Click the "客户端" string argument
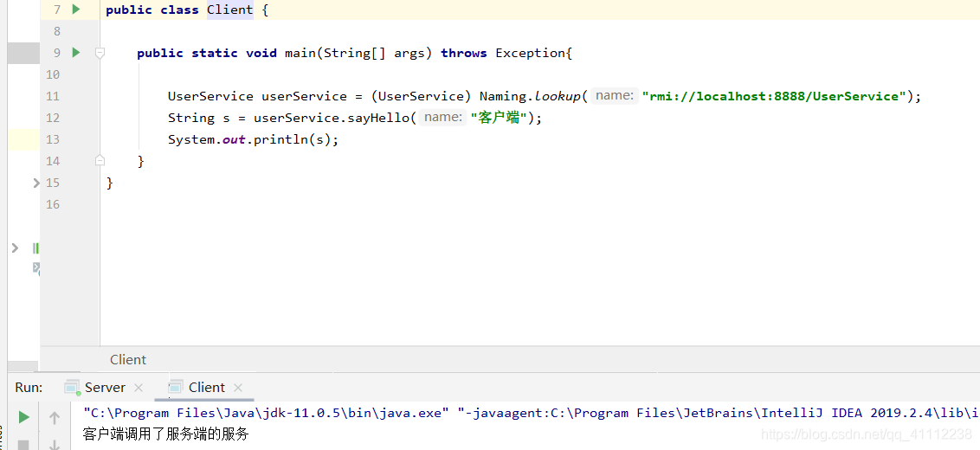This screenshot has width=980, height=450. point(499,118)
